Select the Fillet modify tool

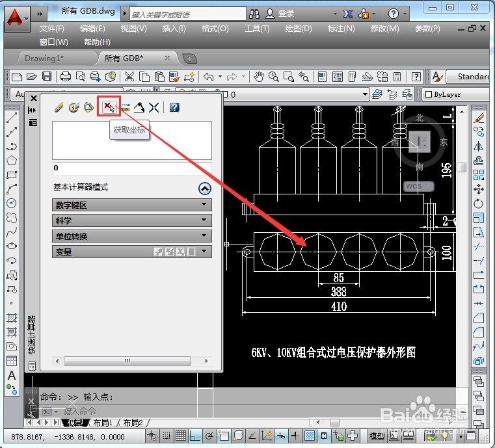(479, 332)
